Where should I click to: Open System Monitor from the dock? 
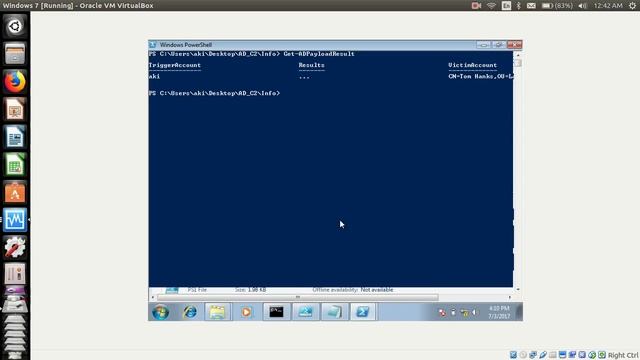(15, 220)
